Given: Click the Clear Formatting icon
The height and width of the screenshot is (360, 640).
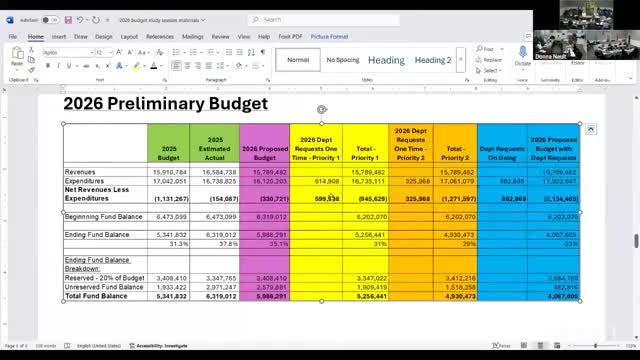Looking at the screenshot, I should tap(160, 53).
